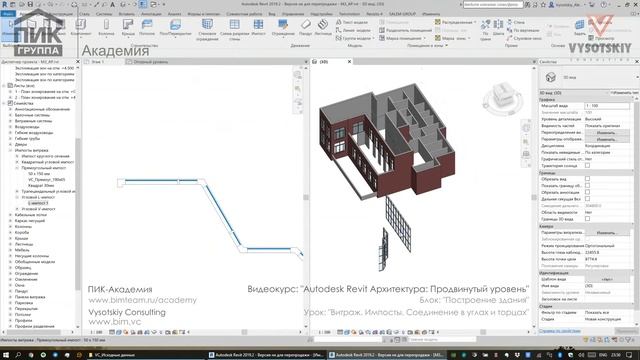Collapse Импосты витража node

tap(11, 150)
